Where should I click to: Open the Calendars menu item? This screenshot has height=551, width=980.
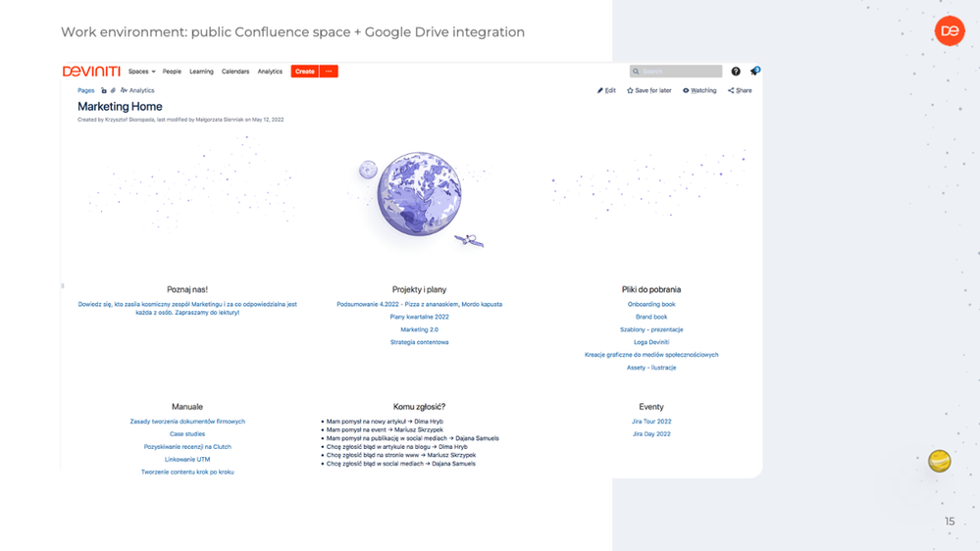235,72
